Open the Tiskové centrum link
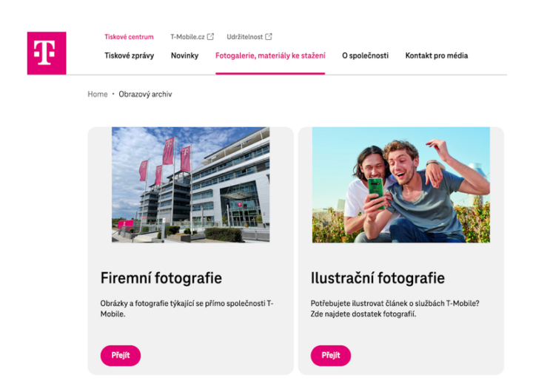533x392 pixels. click(x=129, y=37)
